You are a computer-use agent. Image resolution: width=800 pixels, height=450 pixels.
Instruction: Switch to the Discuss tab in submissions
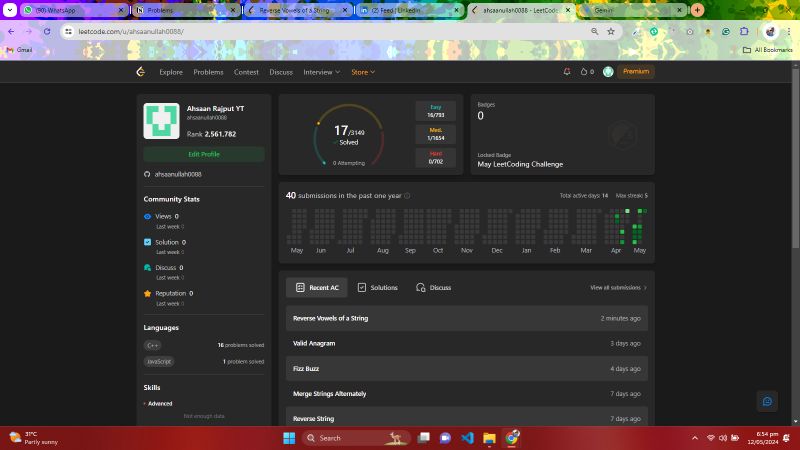click(x=434, y=288)
